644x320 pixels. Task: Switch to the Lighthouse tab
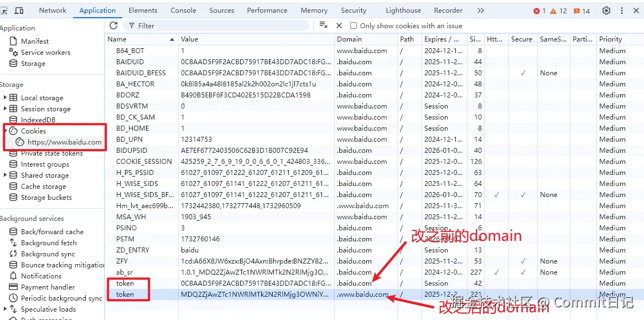click(403, 11)
